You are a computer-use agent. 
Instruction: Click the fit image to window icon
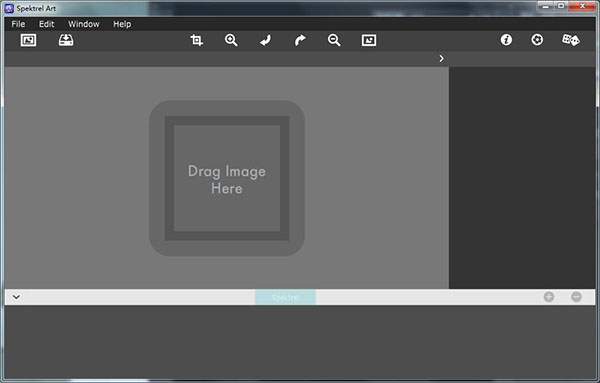click(x=369, y=40)
